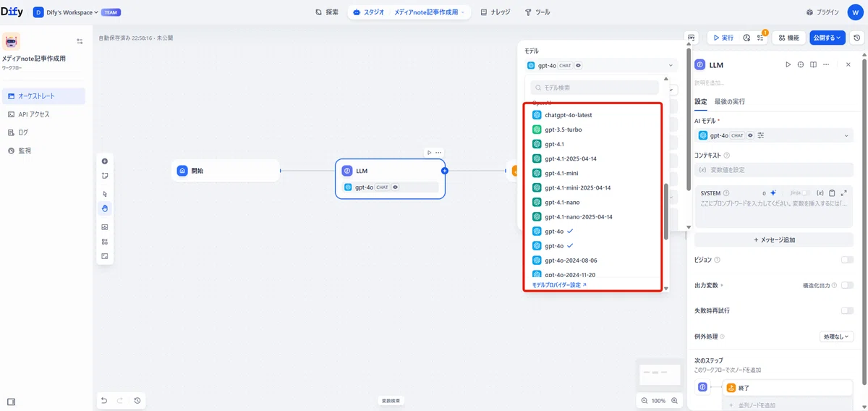Click the undo arrow icon
This screenshot has height=411, width=868.
[x=104, y=400]
